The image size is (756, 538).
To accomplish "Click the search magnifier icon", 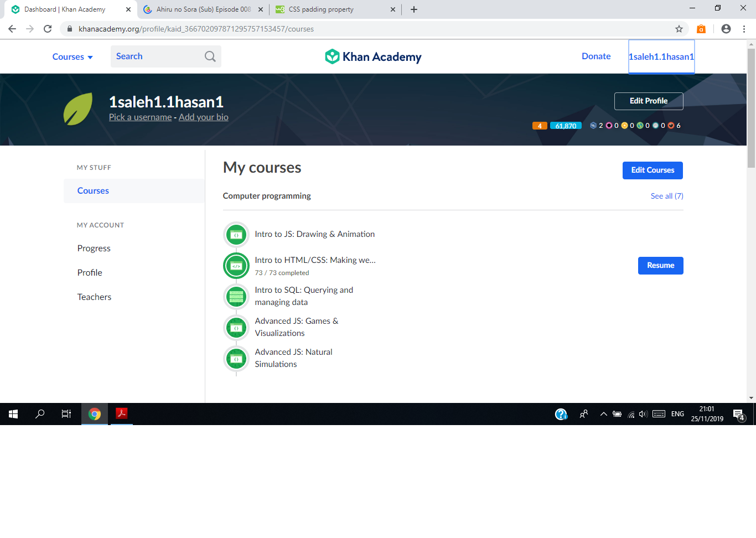I will click(210, 56).
